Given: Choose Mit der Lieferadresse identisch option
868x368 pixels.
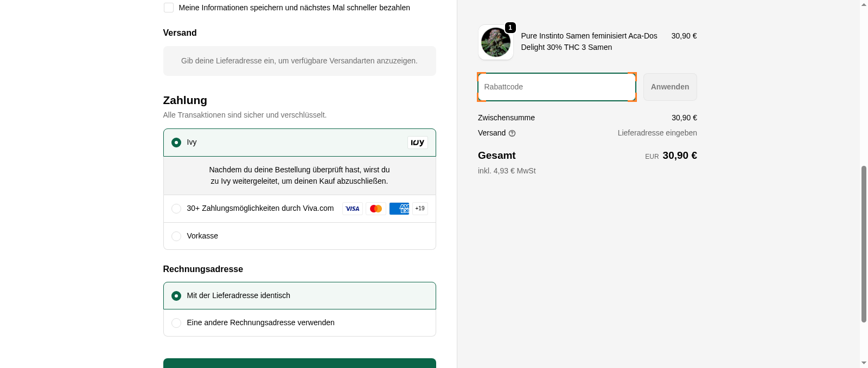Looking at the screenshot, I should tap(176, 295).
